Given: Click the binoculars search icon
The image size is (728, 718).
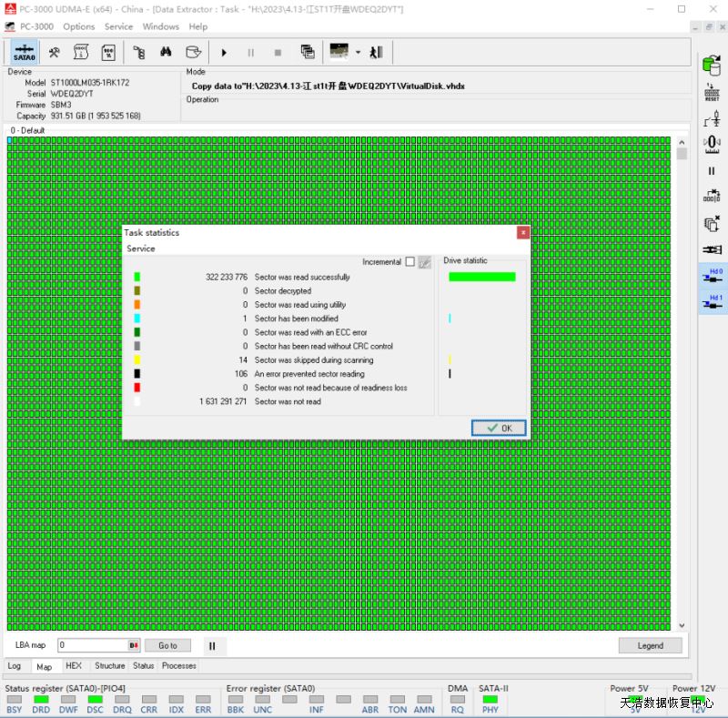Looking at the screenshot, I should coord(167,52).
